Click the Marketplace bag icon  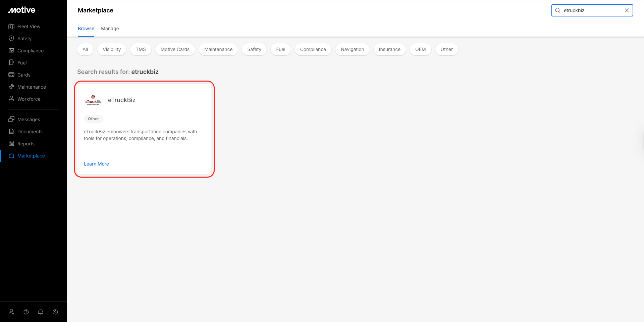click(11, 155)
